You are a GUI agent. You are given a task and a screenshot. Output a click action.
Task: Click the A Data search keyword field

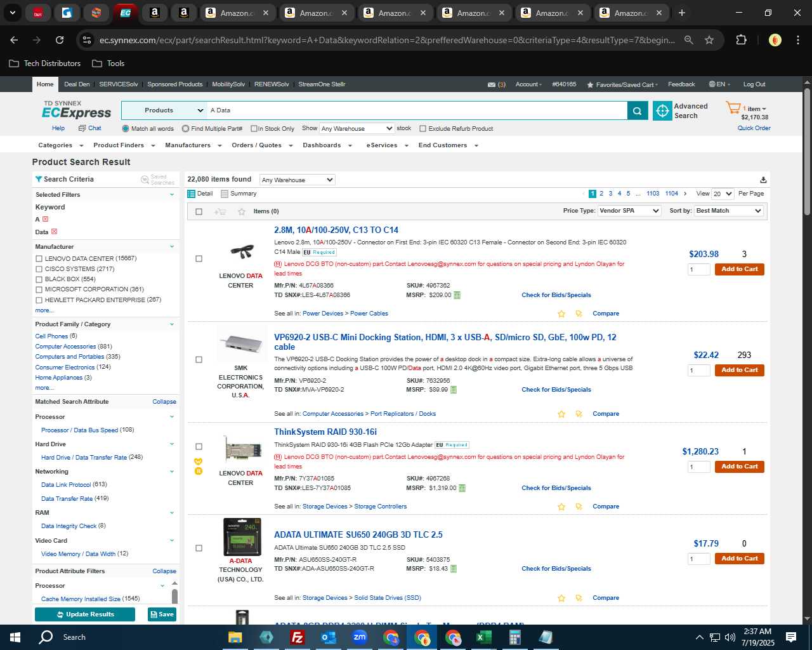click(417, 110)
